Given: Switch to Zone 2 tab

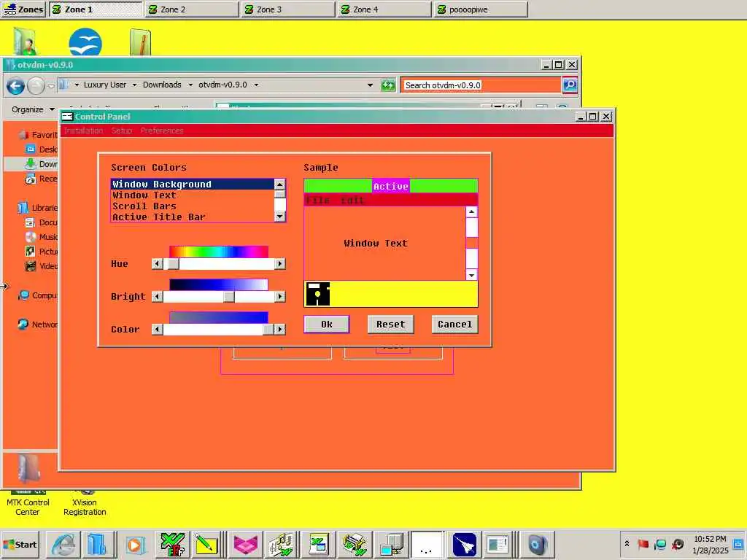Looking at the screenshot, I should coord(192,9).
